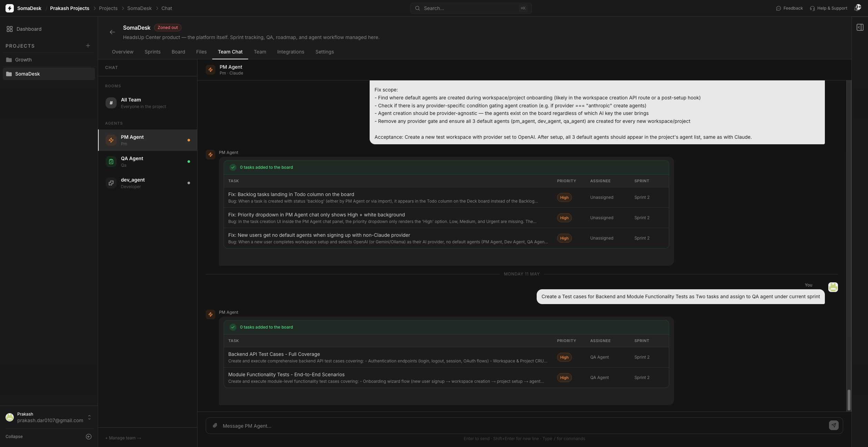Click the Backend API Test Cases task

tap(446, 357)
